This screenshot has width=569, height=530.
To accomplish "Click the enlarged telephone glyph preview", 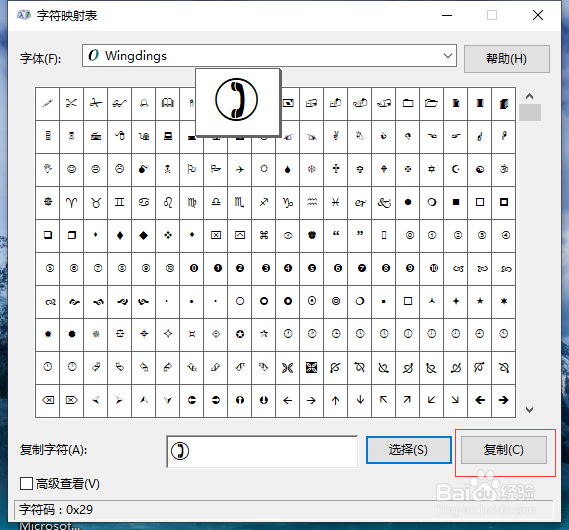I will click(238, 102).
